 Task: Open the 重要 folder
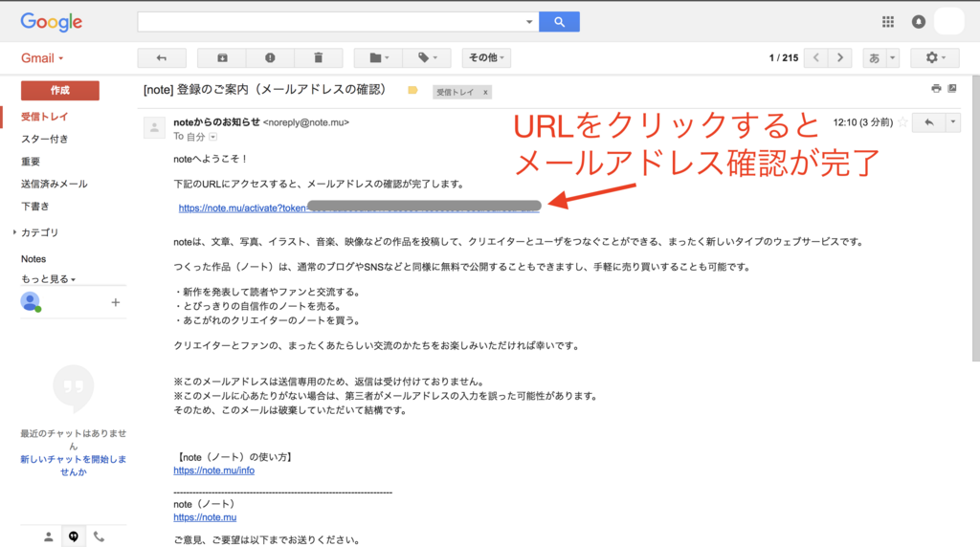(31, 161)
